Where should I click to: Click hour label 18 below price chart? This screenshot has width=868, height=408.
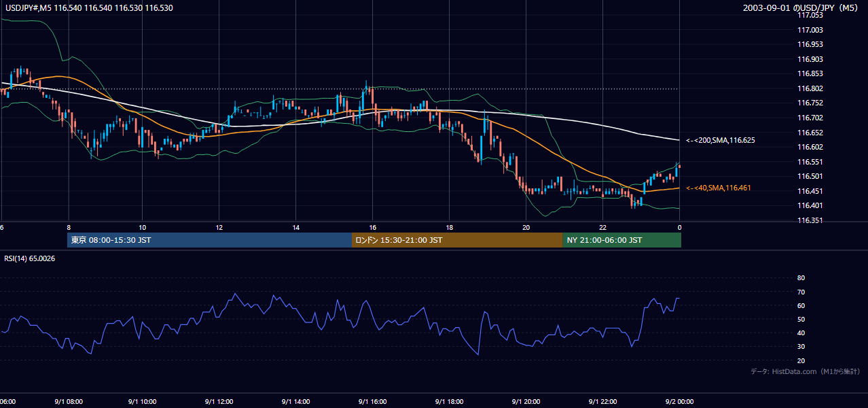tap(449, 227)
